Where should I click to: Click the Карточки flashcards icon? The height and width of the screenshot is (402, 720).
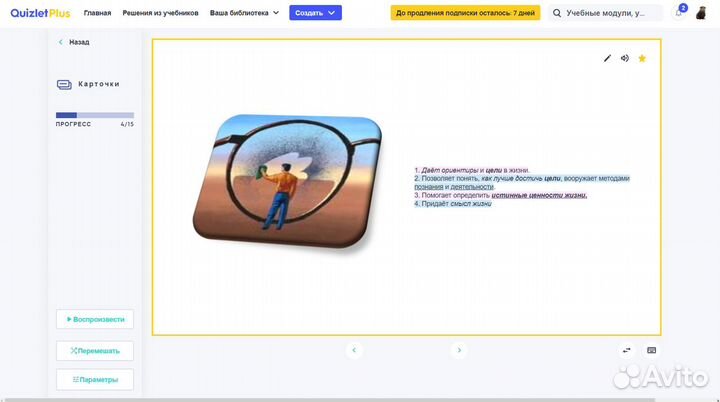(x=64, y=85)
